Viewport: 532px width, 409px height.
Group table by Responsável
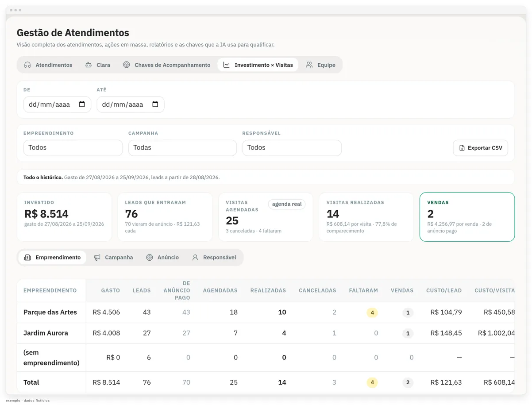tap(214, 258)
